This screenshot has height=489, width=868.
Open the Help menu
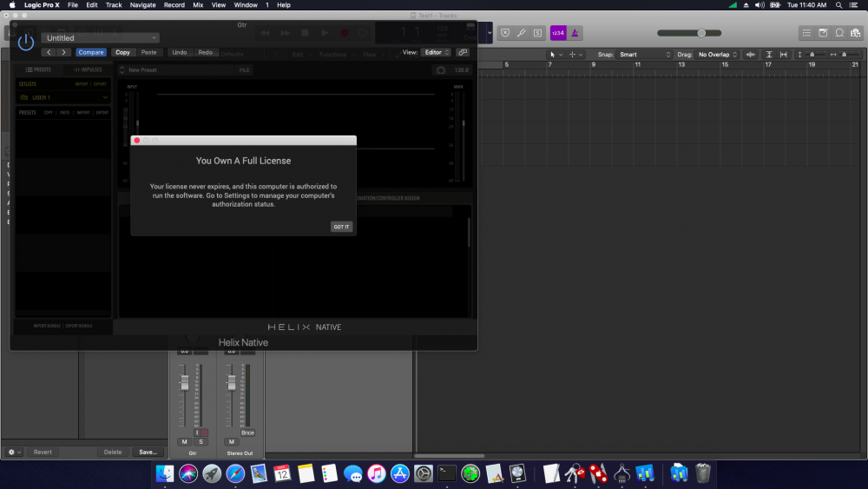coord(284,5)
